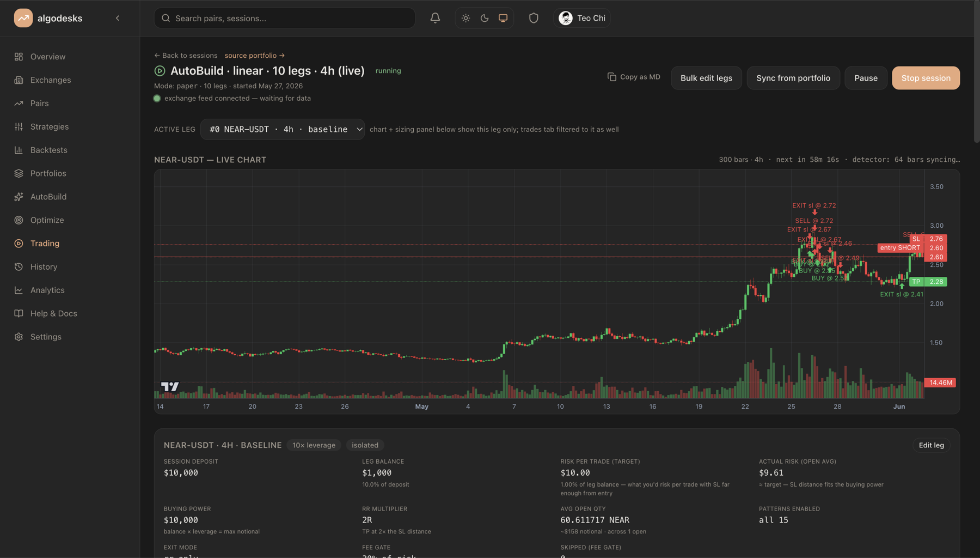Open the Overview page

[48, 57]
